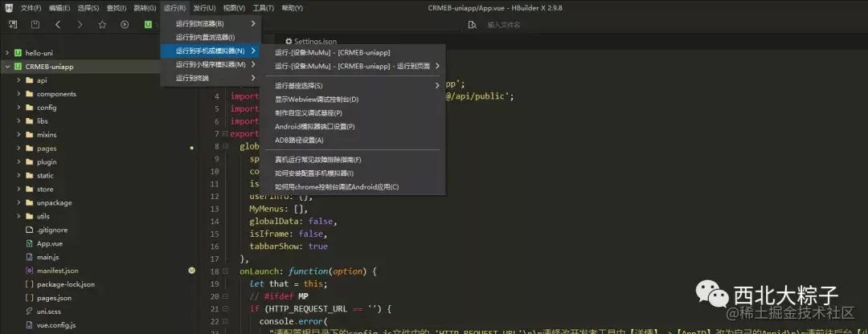Expand the unpackage folder
Viewport: 868px width, 334px height.
tap(18, 202)
